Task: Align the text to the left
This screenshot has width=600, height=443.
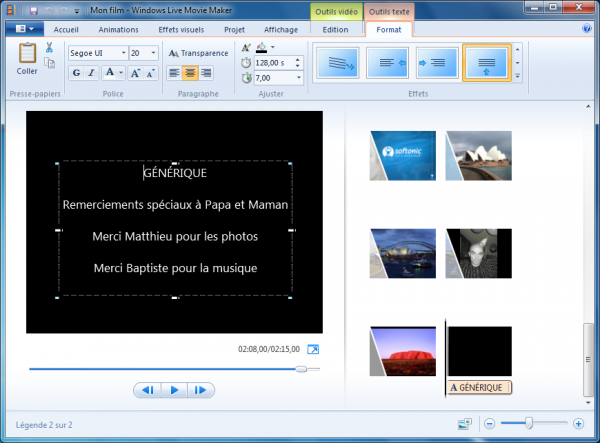Action: [175, 72]
